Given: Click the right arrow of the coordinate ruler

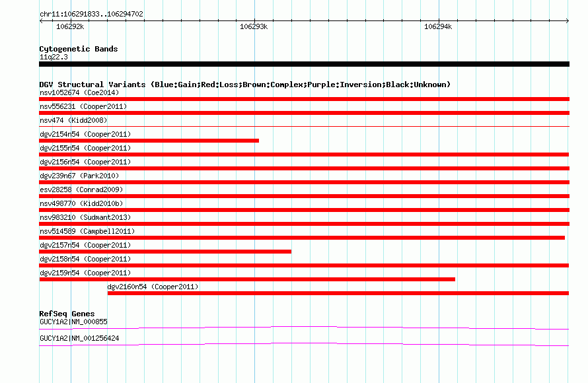Looking at the screenshot, I should point(567,20).
